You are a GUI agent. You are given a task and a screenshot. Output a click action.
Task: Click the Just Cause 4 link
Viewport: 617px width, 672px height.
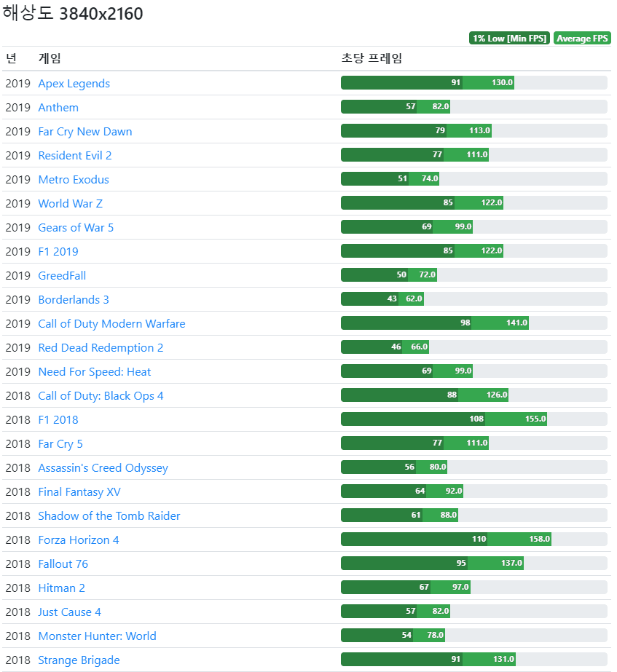69,611
